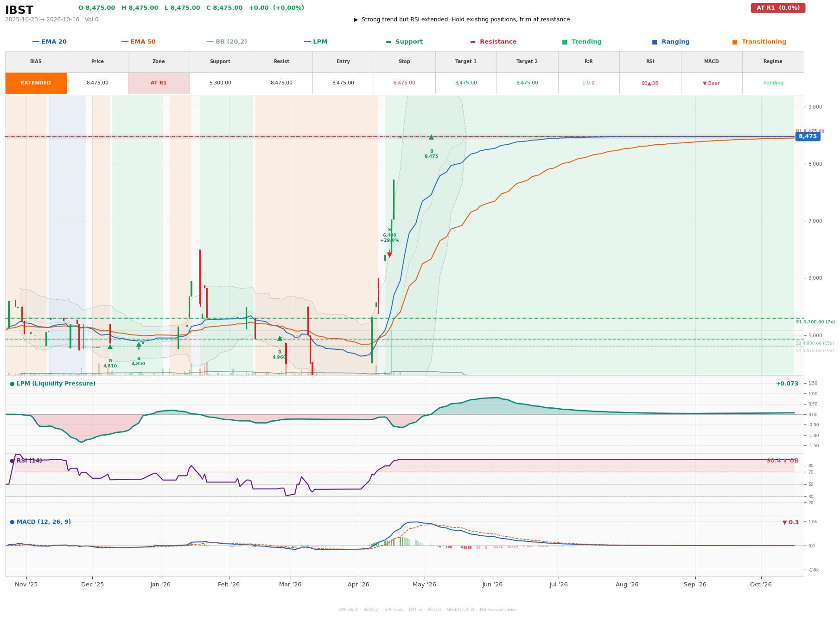Click the AT R1 zone table cell
Screen dimensions: 840x617
point(159,83)
